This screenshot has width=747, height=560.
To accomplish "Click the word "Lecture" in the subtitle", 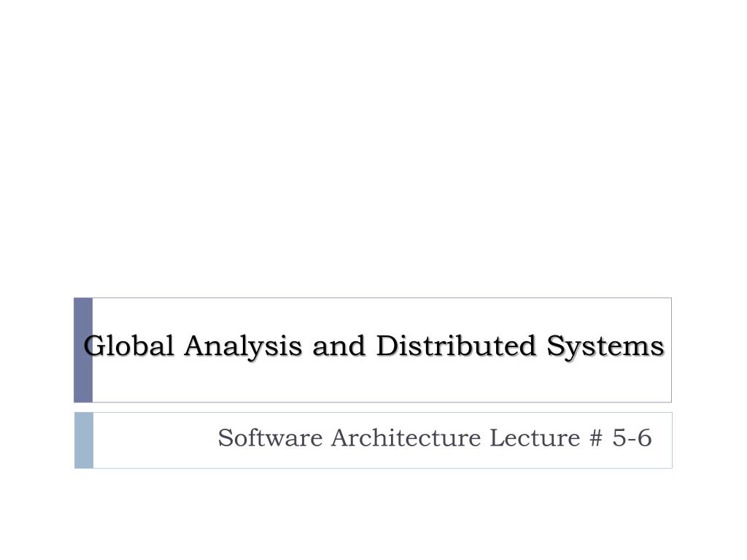I will (x=535, y=437).
